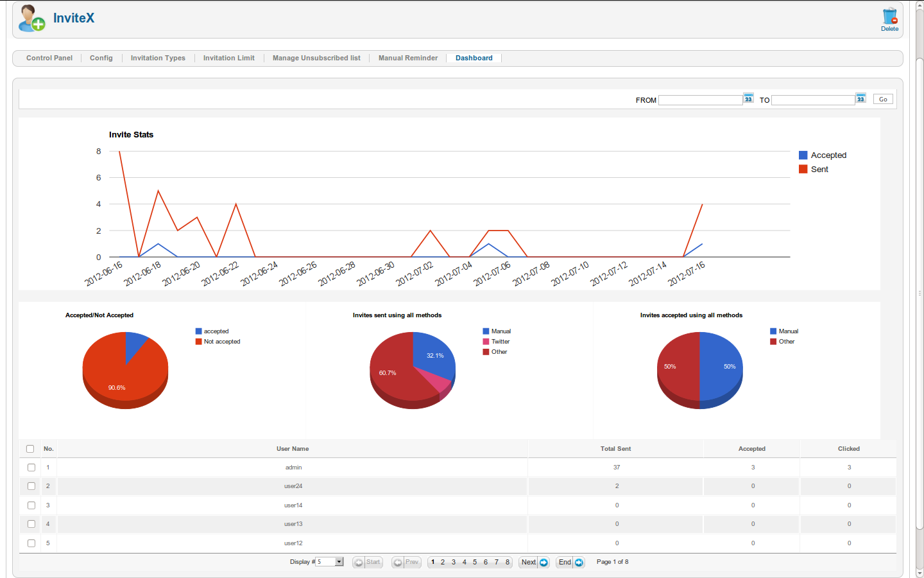This screenshot has height=578, width=924.
Task: Click the Start pagination arrow icon
Action: click(359, 563)
